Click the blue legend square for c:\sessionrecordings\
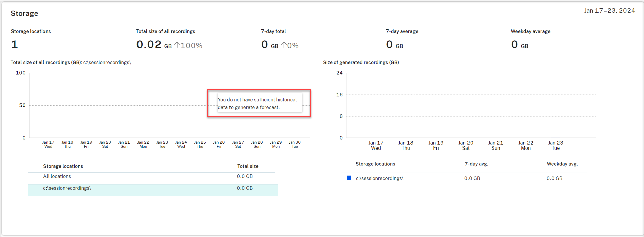The width and height of the screenshot is (644, 237). coord(349,178)
